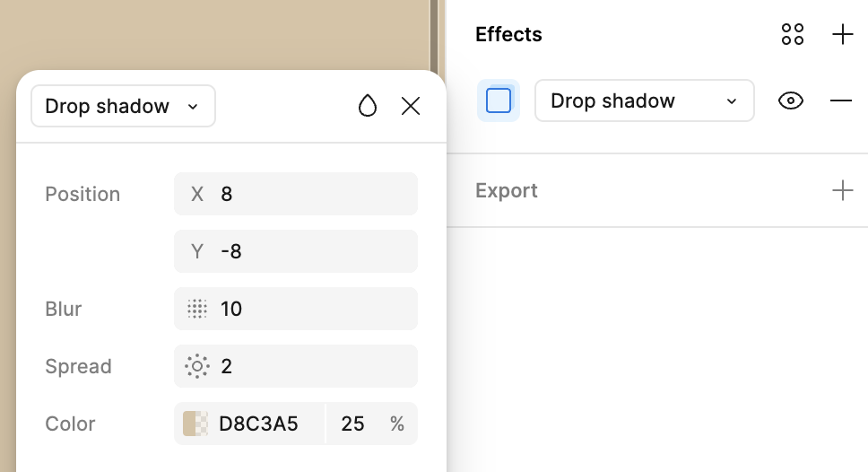Click the blur grid icon
Screen dimensions: 868x472
197,309
